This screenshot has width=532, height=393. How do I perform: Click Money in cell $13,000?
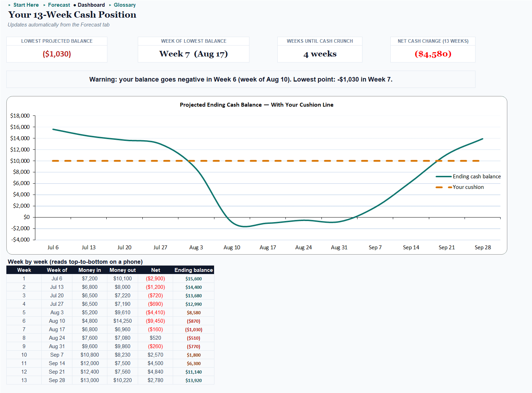point(90,380)
